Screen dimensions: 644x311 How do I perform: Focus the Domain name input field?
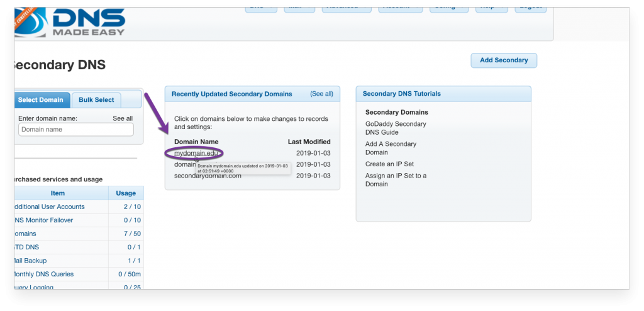[x=76, y=130]
